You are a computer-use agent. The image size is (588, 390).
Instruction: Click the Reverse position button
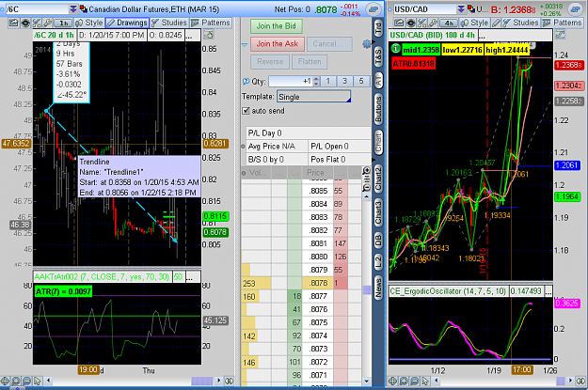coord(270,61)
